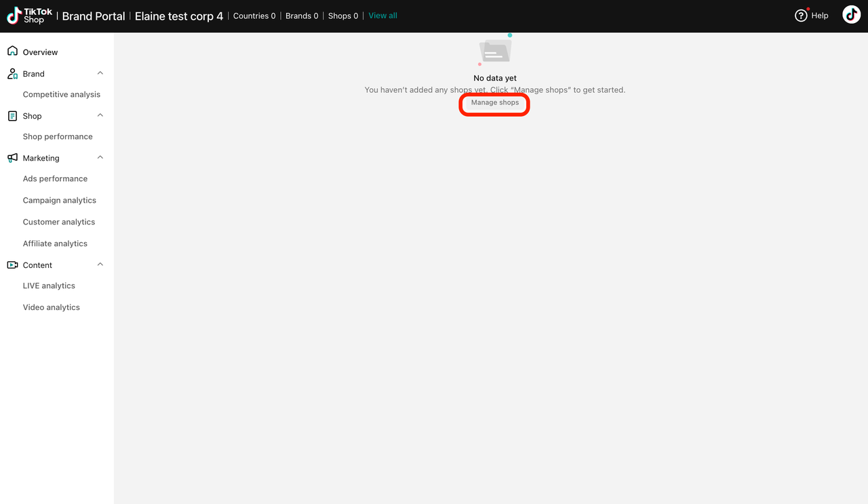The image size is (868, 504).
Task: Click the empty folder illustration
Action: (495, 51)
